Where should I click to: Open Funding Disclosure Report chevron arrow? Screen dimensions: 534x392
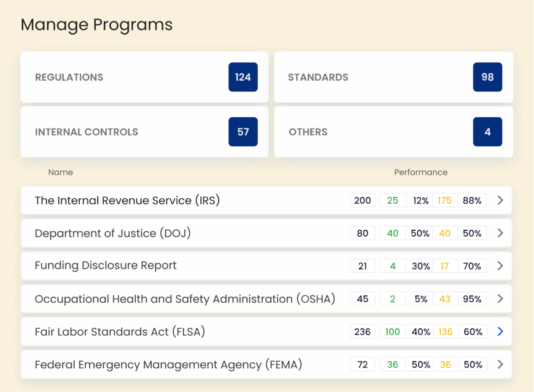[x=500, y=266]
